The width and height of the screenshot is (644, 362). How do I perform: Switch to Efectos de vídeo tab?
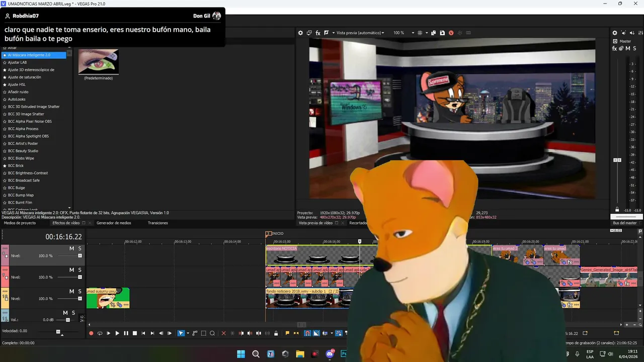[66, 223]
